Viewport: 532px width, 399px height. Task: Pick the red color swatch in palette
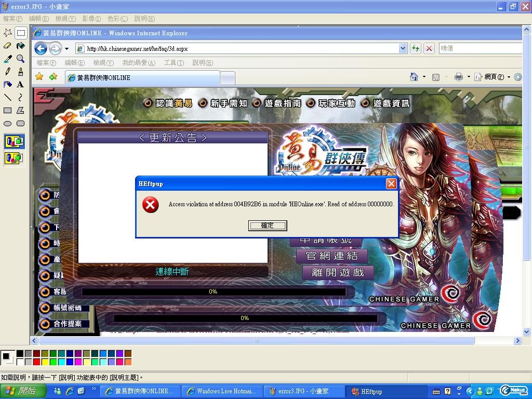tap(37, 362)
